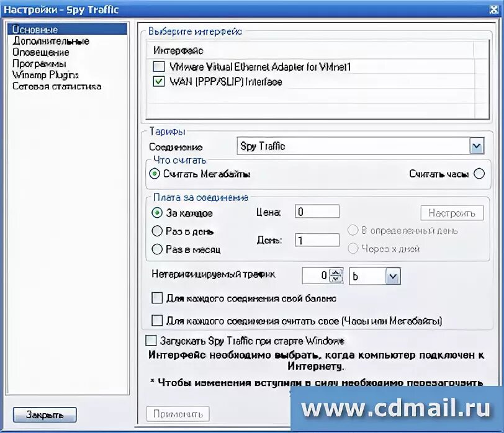Select the Раз в день radio option
Viewport: 504px width, 433px height.
point(157,231)
